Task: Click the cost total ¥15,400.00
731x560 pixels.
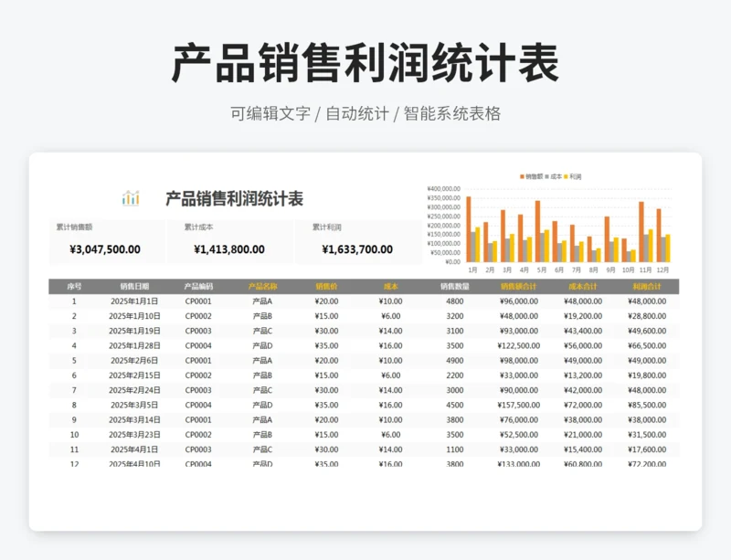Action: pos(583,449)
